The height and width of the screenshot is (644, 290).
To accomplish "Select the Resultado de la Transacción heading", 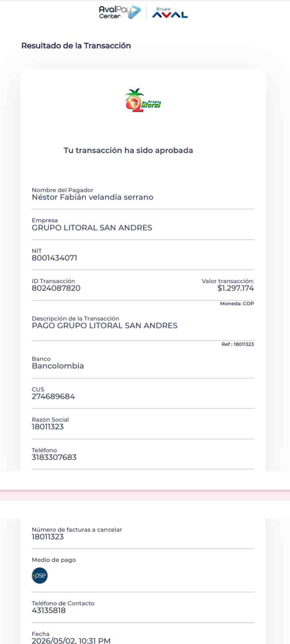I will [x=76, y=45].
